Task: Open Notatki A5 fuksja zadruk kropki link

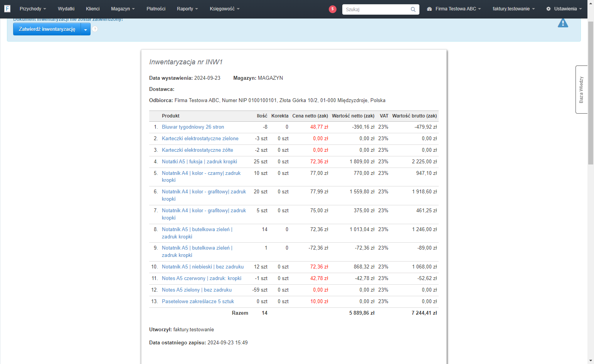Action: click(x=199, y=162)
